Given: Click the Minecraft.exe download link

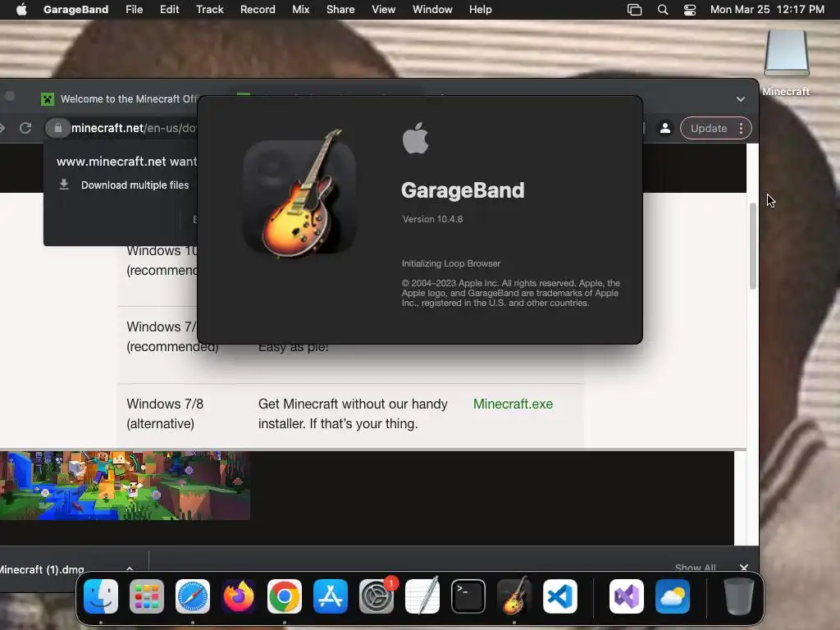Looking at the screenshot, I should pos(513,404).
